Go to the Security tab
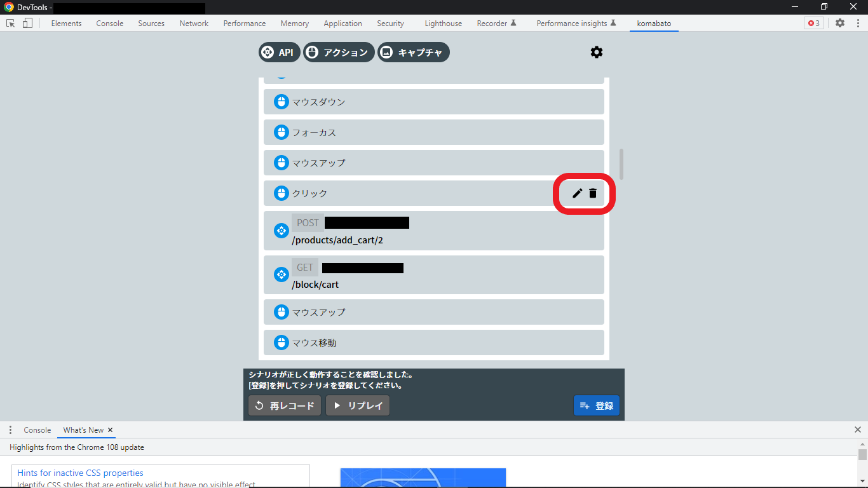The image size is (868, 488). pos(390,24)
